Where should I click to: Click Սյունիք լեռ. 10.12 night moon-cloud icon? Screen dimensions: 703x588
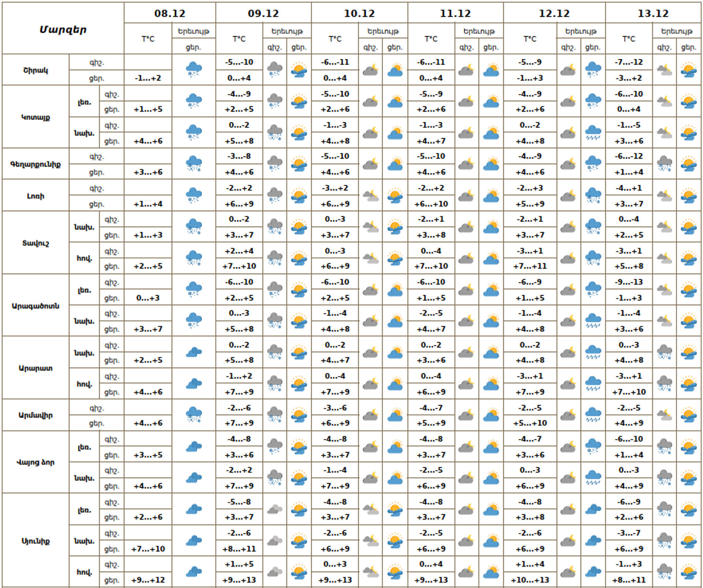coord(371,509)
